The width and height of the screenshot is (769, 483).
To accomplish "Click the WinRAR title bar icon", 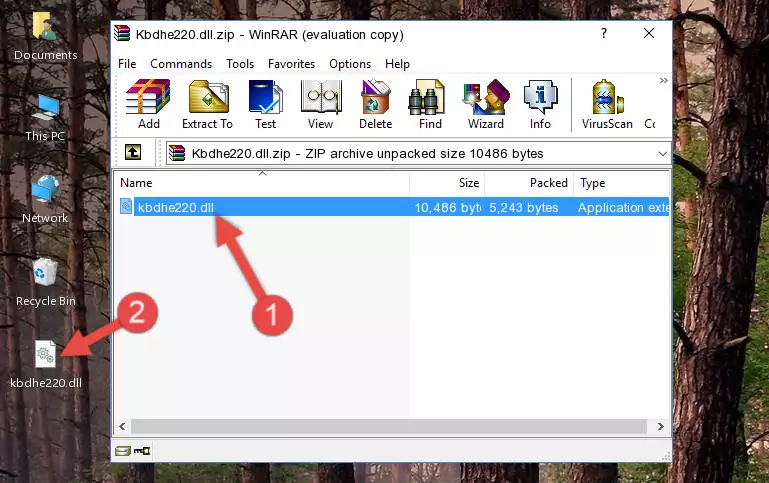I will (x=122, y=33).
